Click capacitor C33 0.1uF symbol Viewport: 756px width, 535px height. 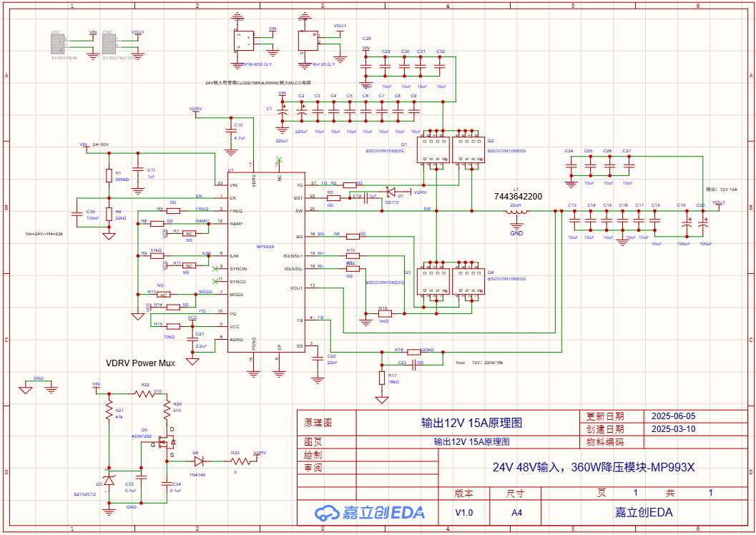click(142, 476)
